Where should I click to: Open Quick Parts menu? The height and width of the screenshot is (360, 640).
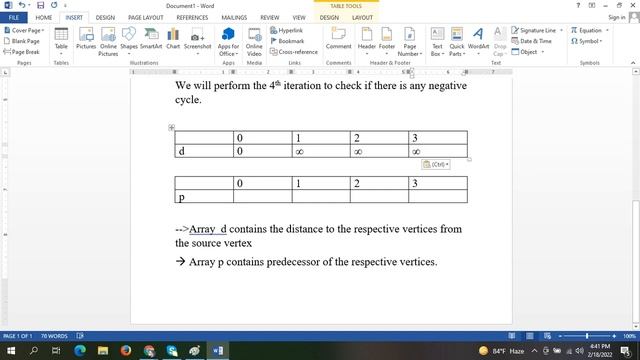point(457,42)
